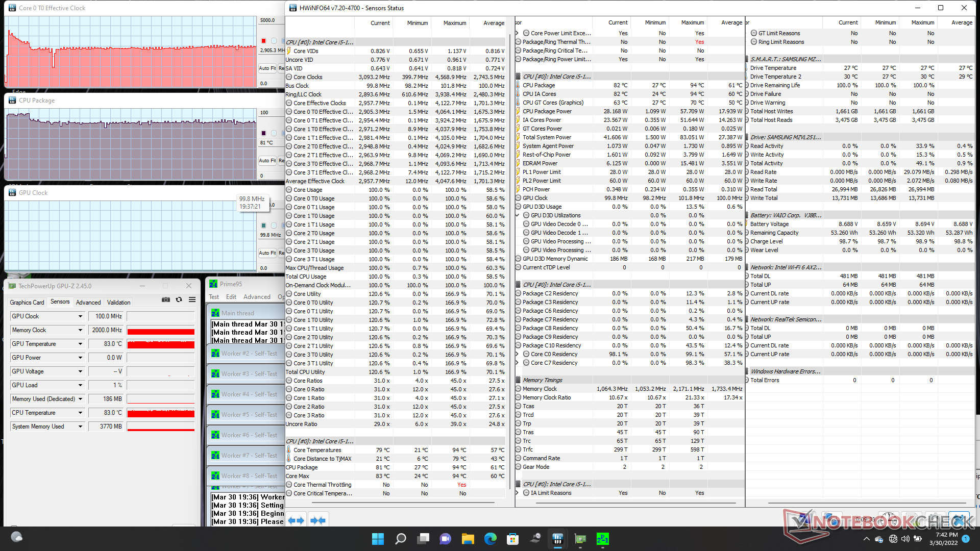
Task: Toggle the Core Ratios sensor group circle
Action: pyautogui.click(x=290, y=381)
